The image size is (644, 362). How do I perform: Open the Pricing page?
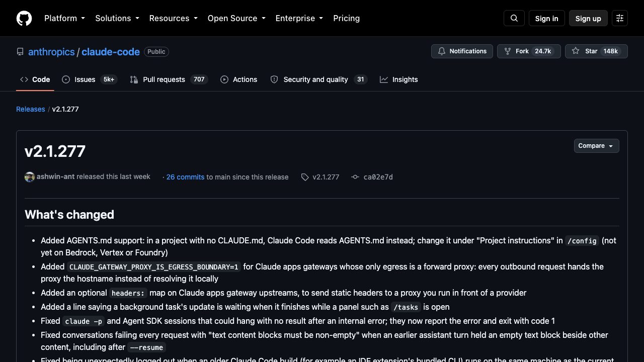point(347,18)
